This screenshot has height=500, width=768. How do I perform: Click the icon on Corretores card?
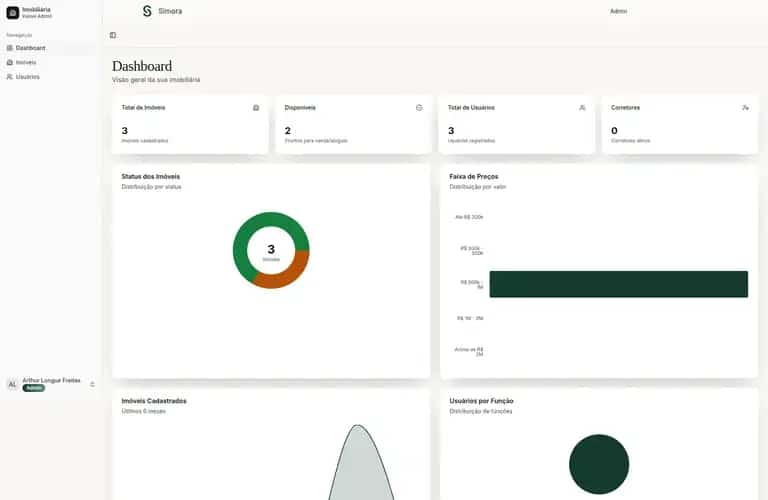745,108
